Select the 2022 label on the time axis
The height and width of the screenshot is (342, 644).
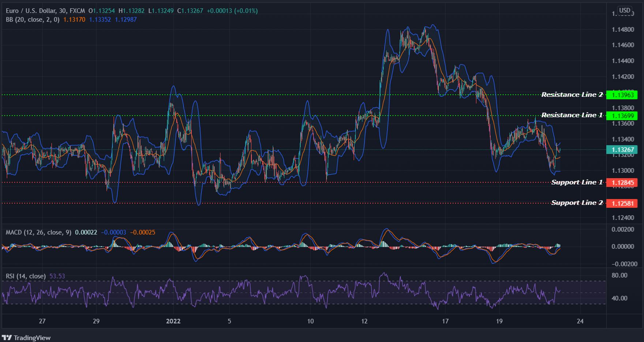point(173,321)
